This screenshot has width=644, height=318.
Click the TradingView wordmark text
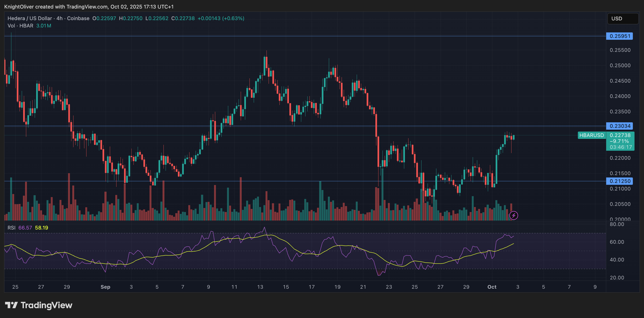46,305
